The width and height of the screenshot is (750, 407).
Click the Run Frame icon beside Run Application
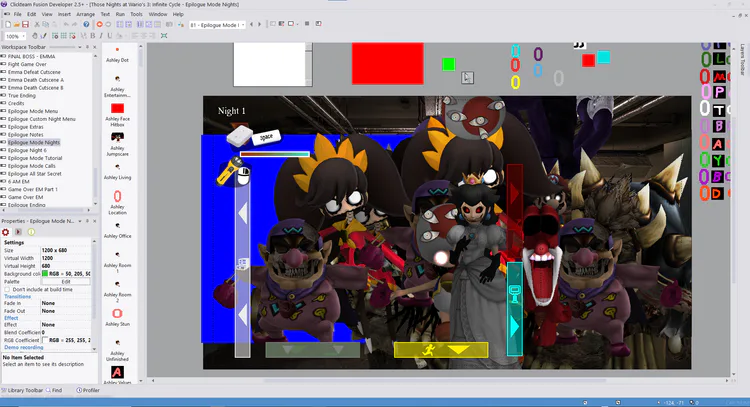pyautogui.click(x=108, y=24)
